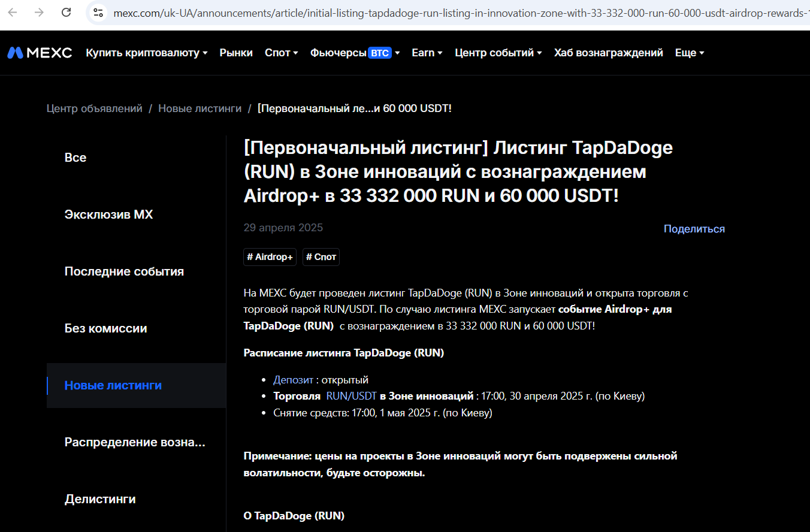The height and width of the screenshot is (532, 810).
Task: Select Распределение возна... in the sidebar
Action: point(136,442)
